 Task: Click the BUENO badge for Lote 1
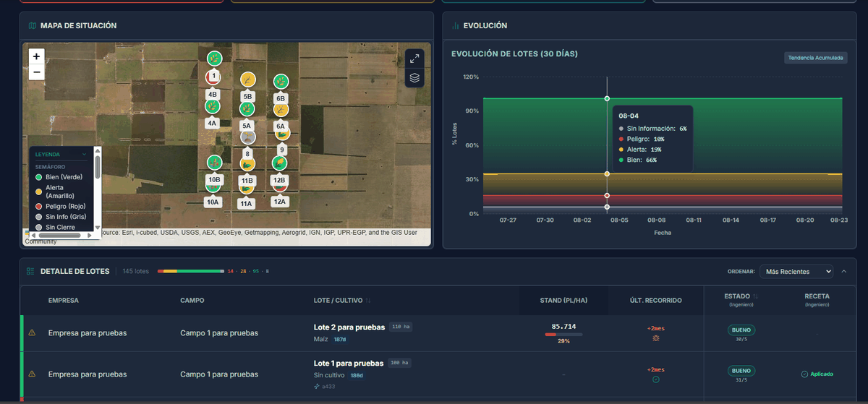click(741, 371)
